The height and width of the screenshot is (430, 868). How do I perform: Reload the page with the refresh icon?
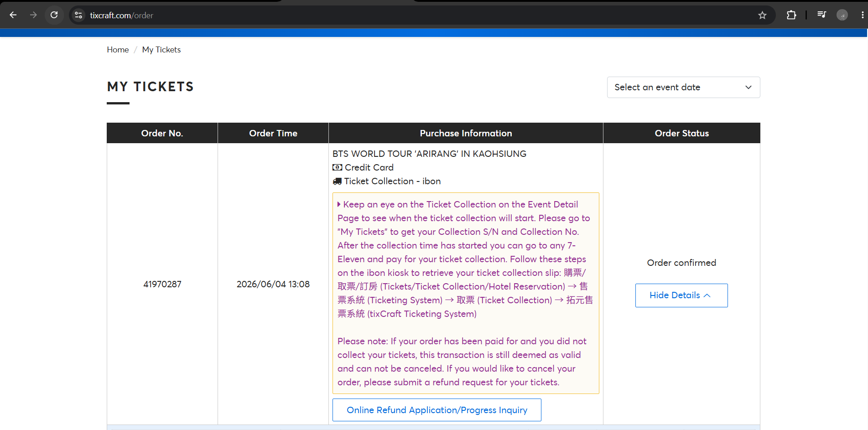coord(54,15)
